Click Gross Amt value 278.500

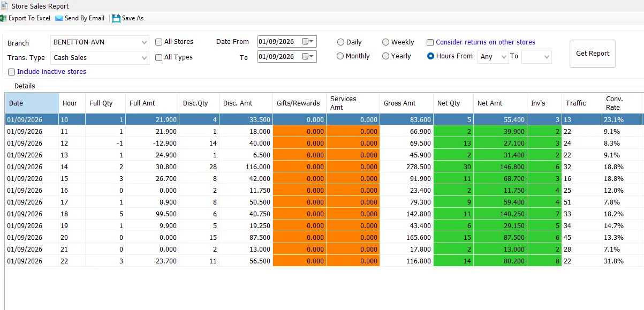click(418, 167)
